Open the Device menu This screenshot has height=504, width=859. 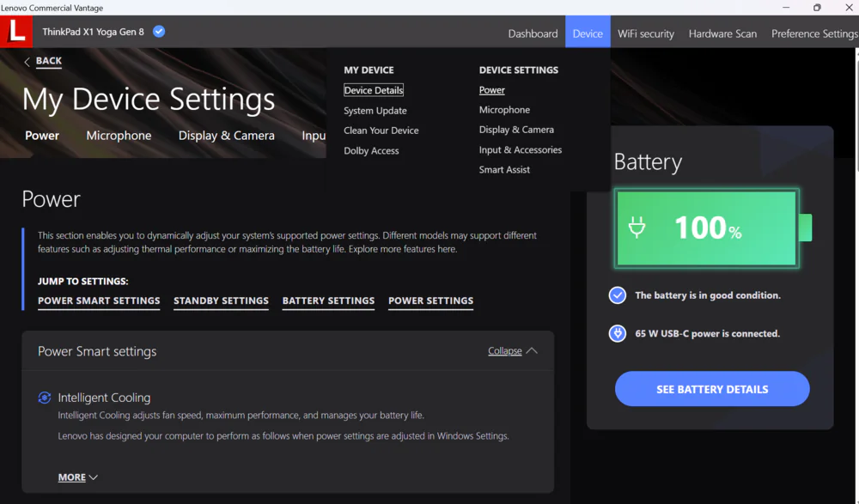pos(588,33)
